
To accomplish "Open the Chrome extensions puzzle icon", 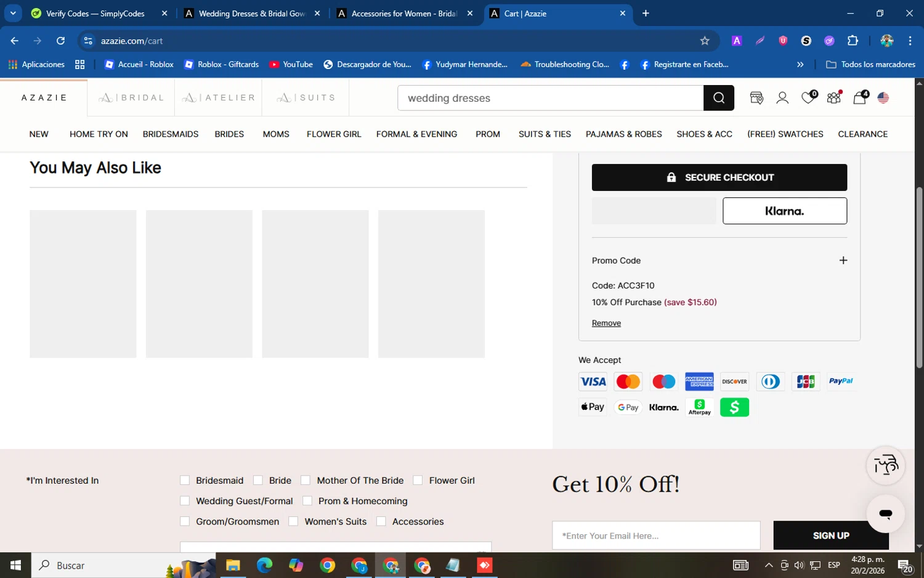I will click(x=853, y=41).
